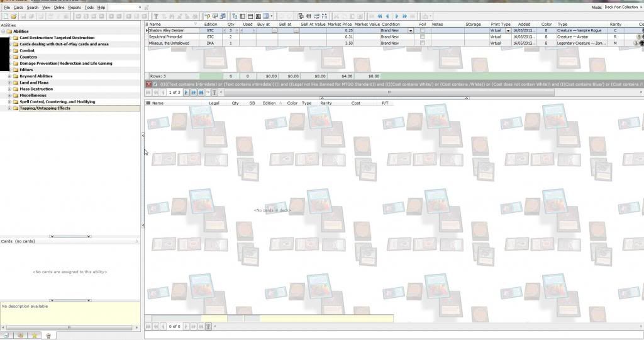Click the yellow star bottom tab icon
644x340 pixels.
(35, 336)
